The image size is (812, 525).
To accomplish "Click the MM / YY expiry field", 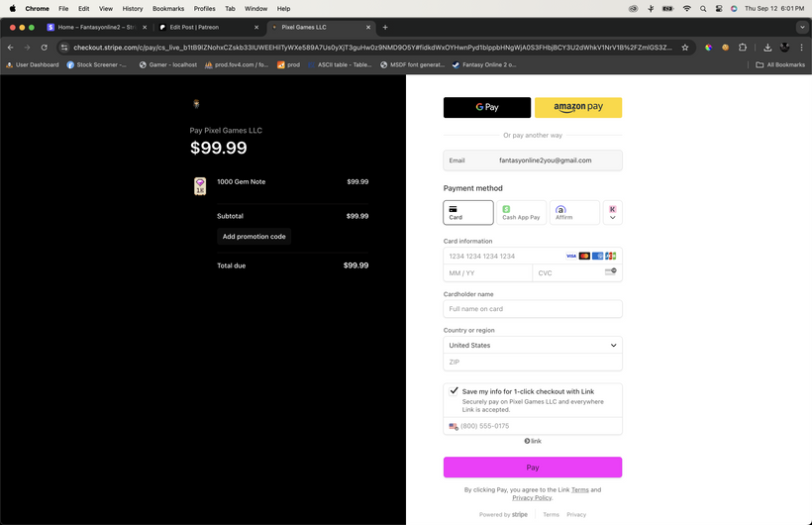I will click(487, 273).
